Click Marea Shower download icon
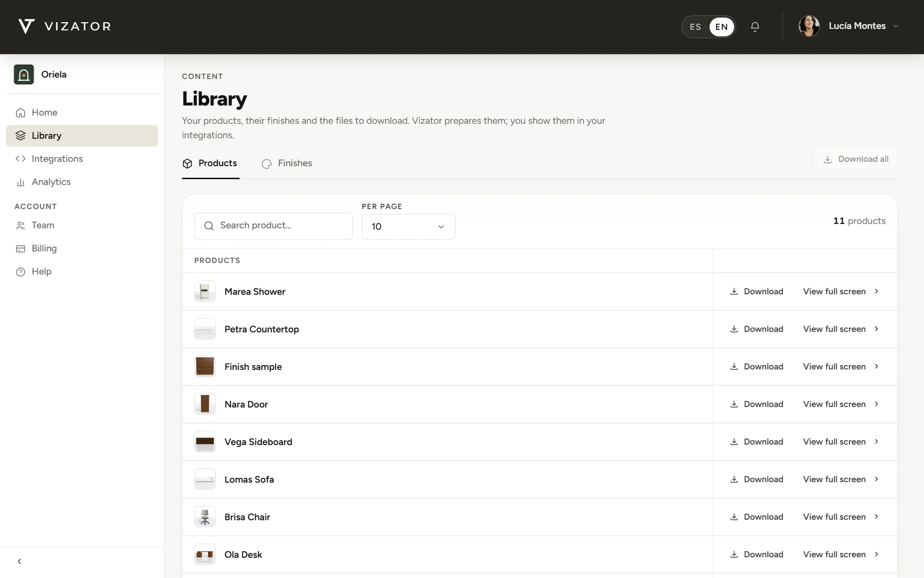 734,291
